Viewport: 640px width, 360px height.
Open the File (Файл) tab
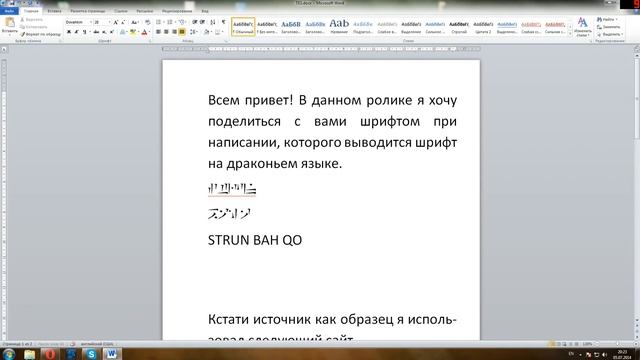(x=9, y=11)
